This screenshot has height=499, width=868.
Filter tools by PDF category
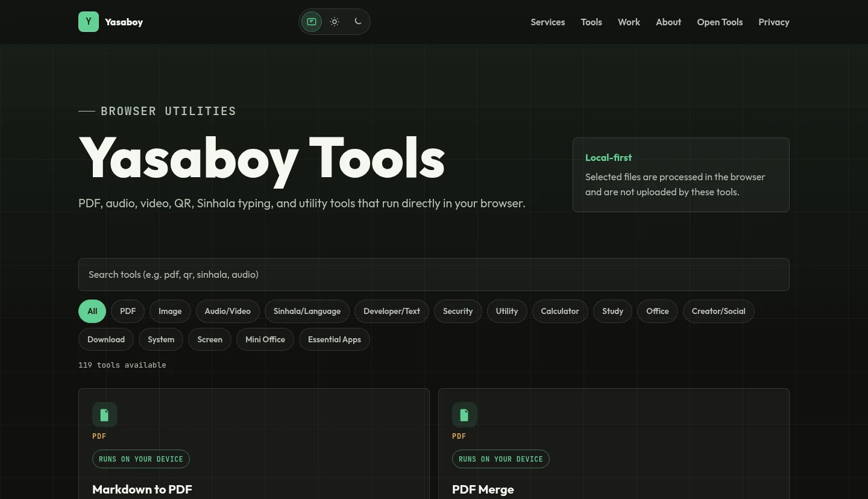coord(128,311)
